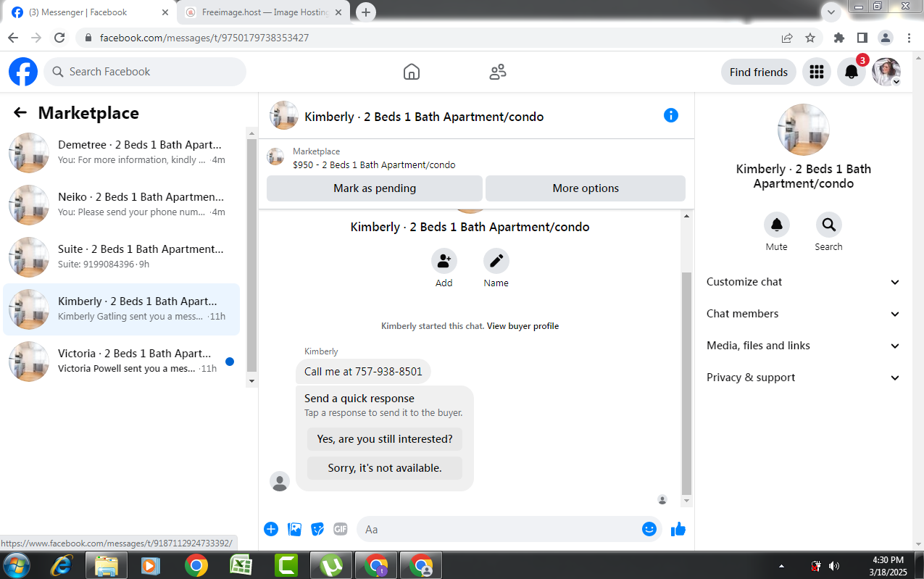Click the Mark as pending button

[x=375, y=188]
